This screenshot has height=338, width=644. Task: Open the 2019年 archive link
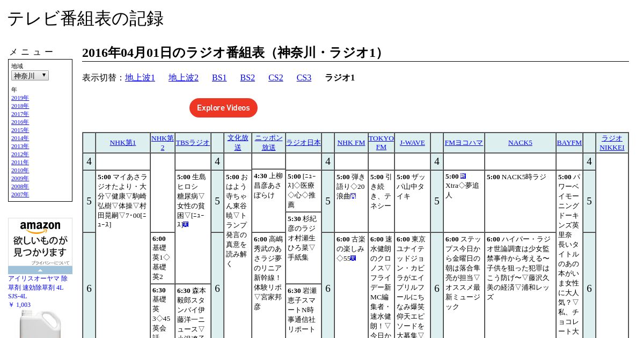(20, 98)
